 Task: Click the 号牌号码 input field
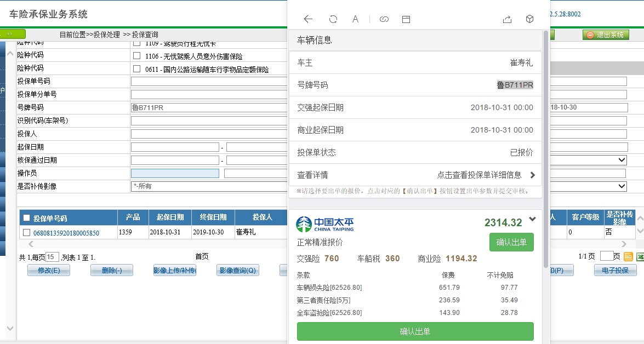(x=208, y=107)
